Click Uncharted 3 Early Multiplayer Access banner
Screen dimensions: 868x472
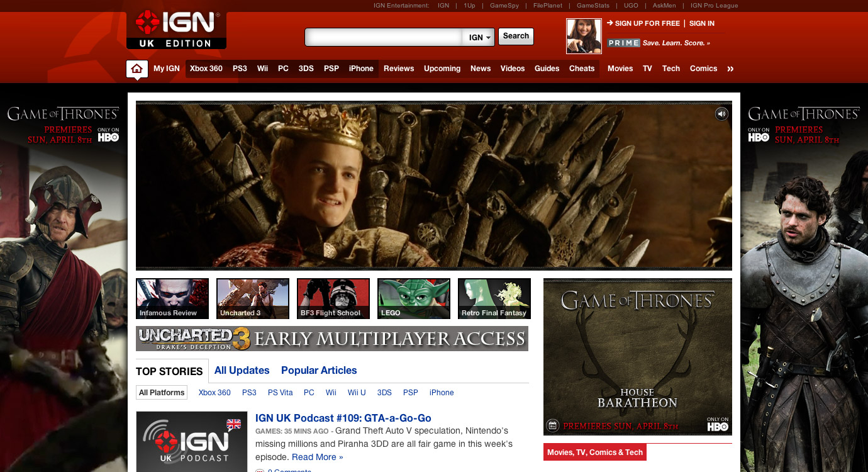click(x=332, y=339)
